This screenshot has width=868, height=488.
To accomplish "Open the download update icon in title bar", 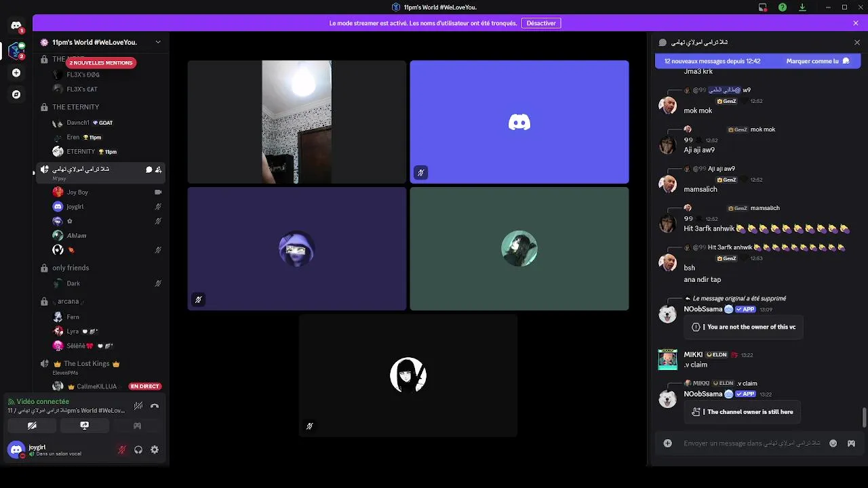I will [802, 7].
